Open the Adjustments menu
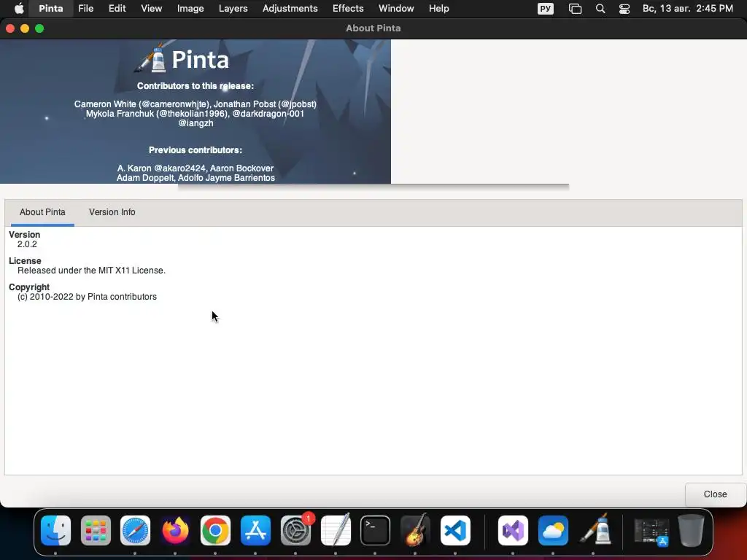 tap(290, 9)
